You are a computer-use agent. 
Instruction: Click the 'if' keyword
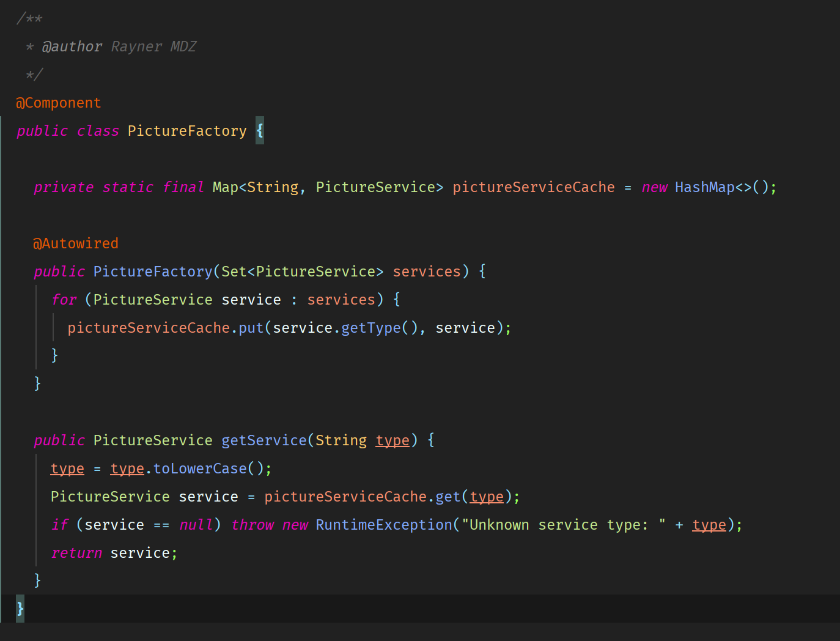59,525
